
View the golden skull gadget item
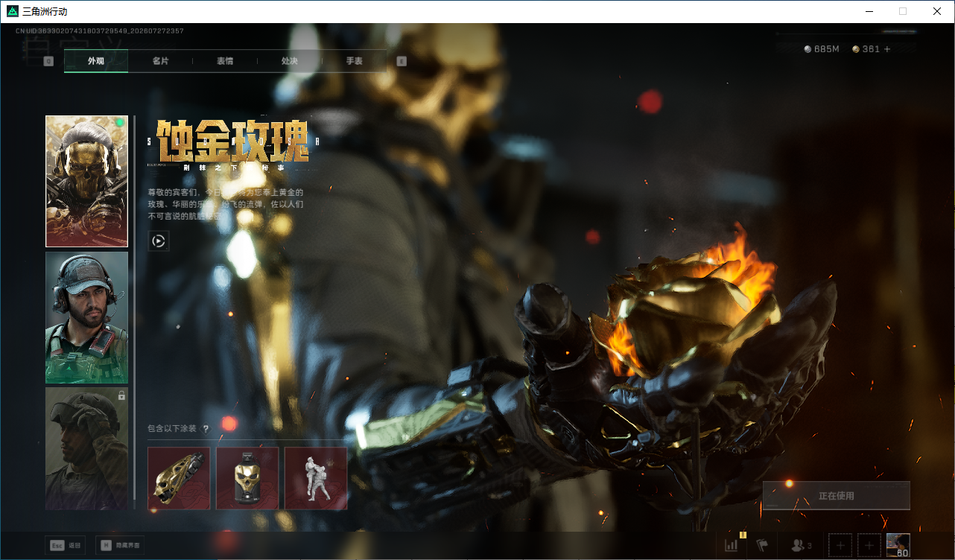179,478
